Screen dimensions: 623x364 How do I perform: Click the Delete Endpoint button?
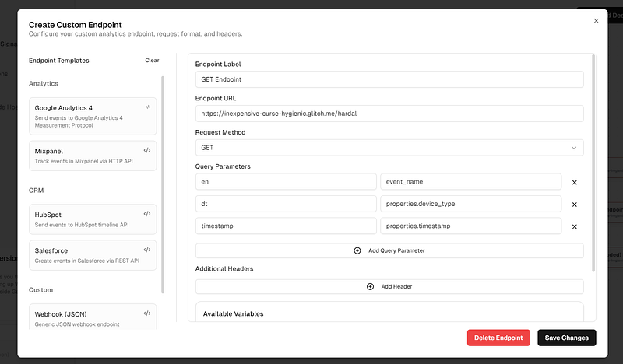(498, 338)
